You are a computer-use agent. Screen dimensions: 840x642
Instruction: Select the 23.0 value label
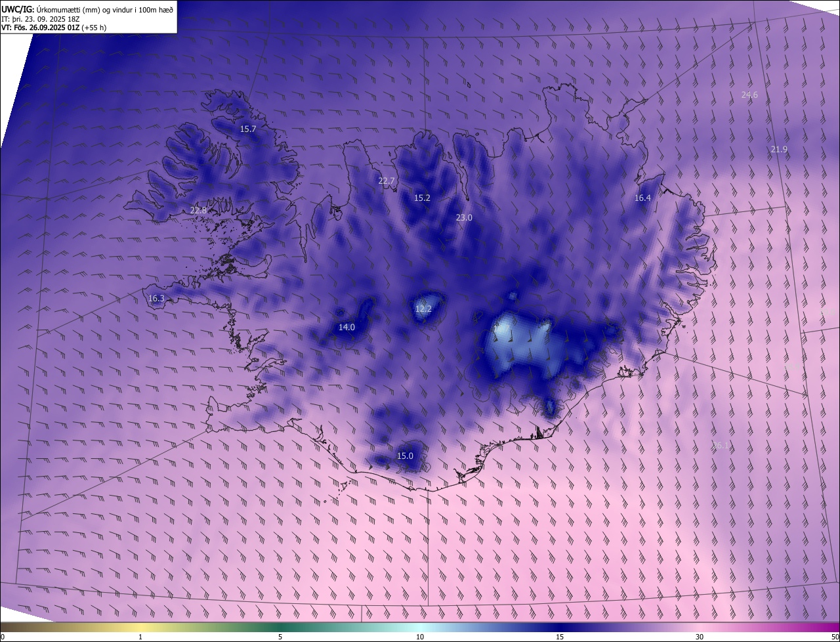464,218
